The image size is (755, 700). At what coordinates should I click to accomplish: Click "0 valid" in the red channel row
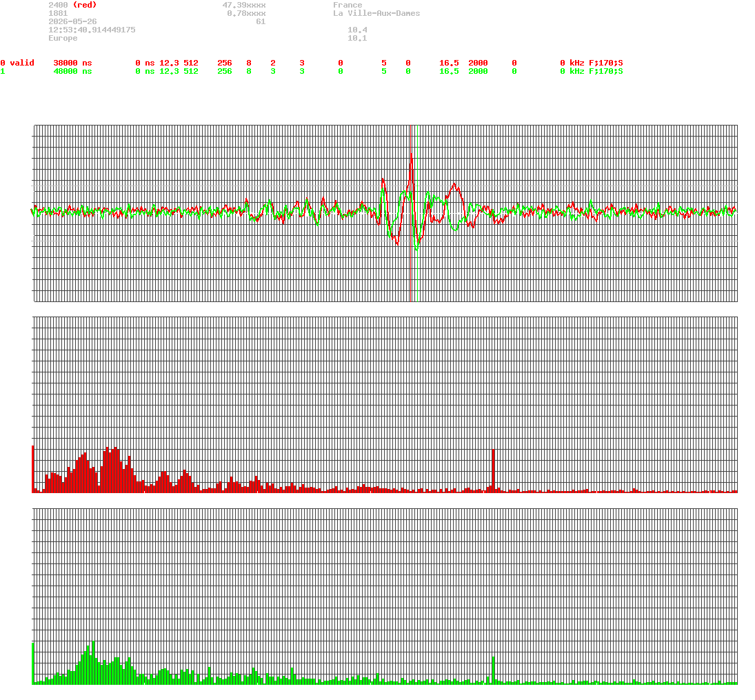click(x=17, y=63)
